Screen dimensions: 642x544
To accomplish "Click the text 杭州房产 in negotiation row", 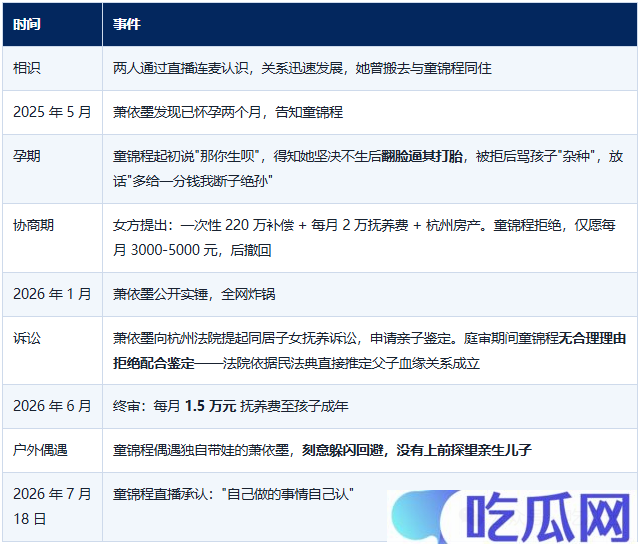I will coord(453,226).
